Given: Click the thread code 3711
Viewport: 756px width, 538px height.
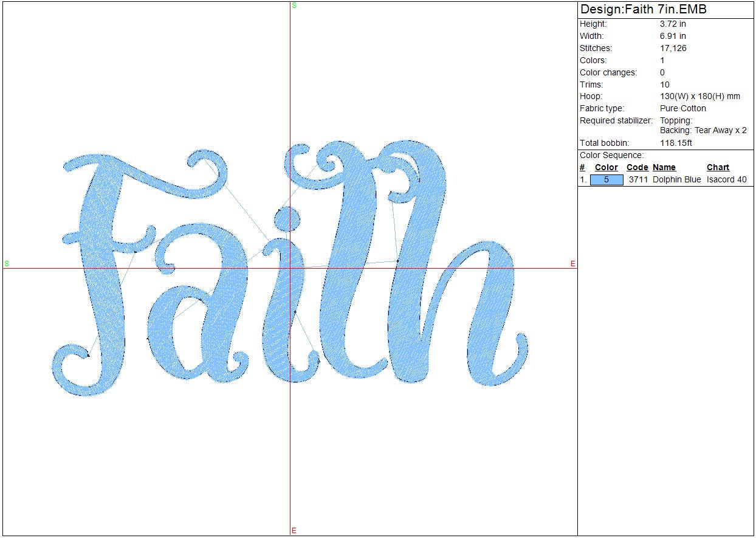Looking at the screenshot, I should pos(637,180).
